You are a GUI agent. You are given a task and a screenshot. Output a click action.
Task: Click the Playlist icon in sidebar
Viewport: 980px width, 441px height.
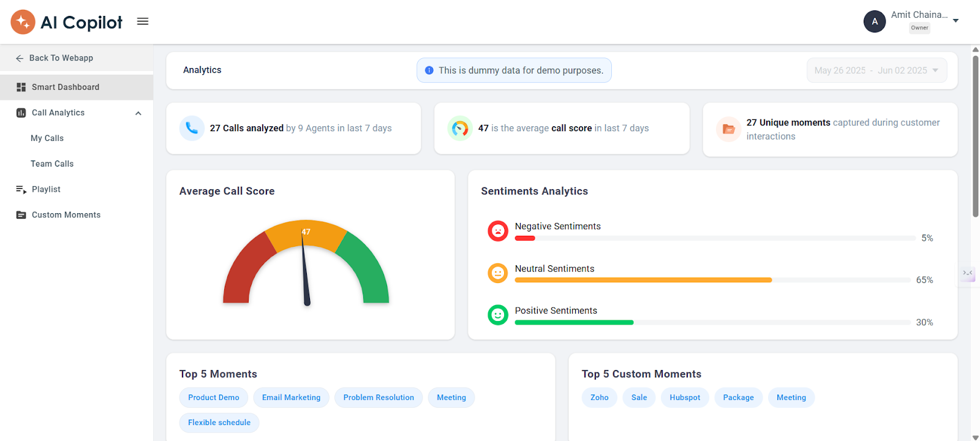21,189
